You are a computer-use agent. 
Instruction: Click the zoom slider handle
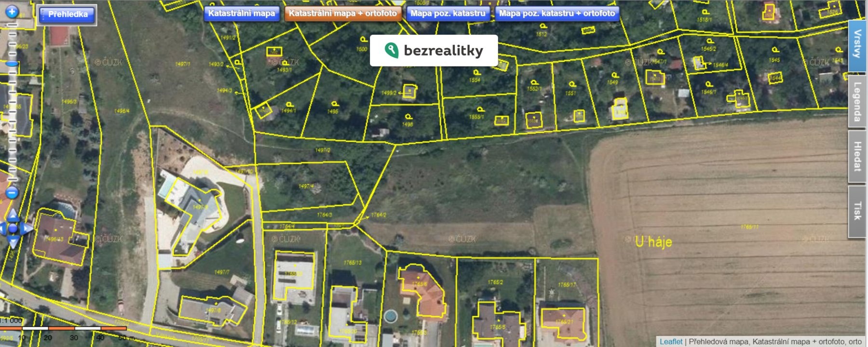[x=12, y=64]
